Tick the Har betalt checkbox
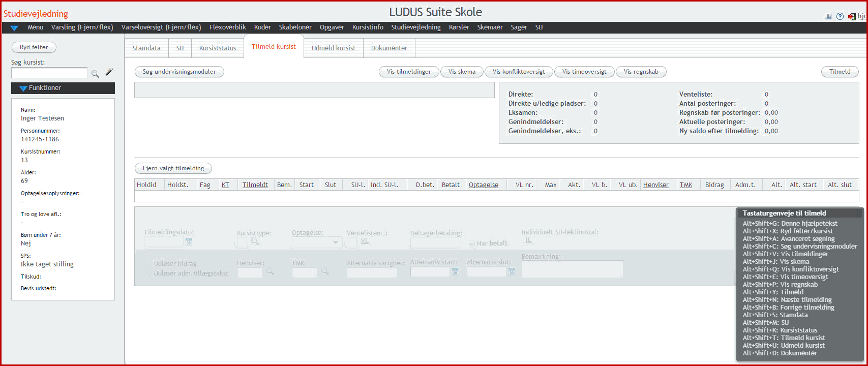This screenshot has width=868, height=366. click(x=472, y=243)
